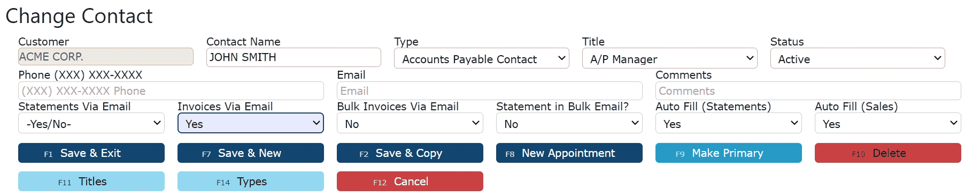Focus the Contact Name field with JOHN SMITH
Image resolution: width=980 pixels, height=196 pixels.
click(x=294, y=57)
